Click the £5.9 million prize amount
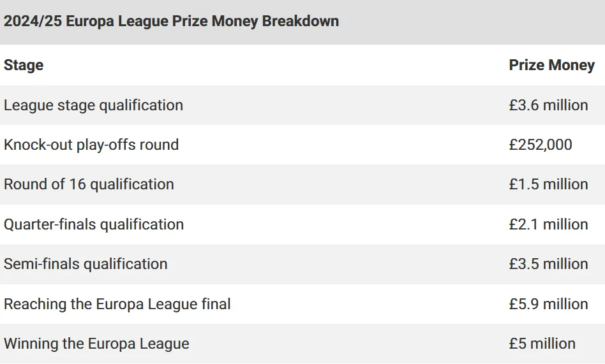Image resolution: width=605 pixels, height=364 pixels. tap(548, 304)
